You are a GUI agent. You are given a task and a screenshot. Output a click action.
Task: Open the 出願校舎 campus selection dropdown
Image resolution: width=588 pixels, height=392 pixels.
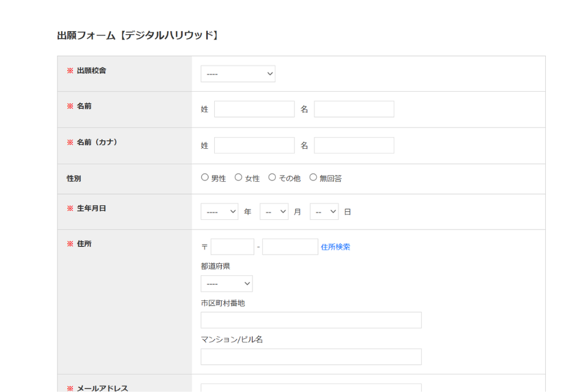click(238, 73)
